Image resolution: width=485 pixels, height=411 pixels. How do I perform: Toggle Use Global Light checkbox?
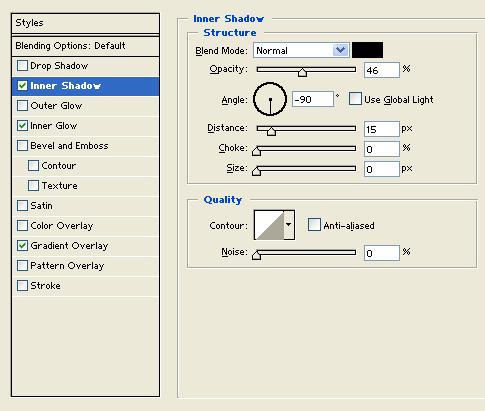pos(355,99)
